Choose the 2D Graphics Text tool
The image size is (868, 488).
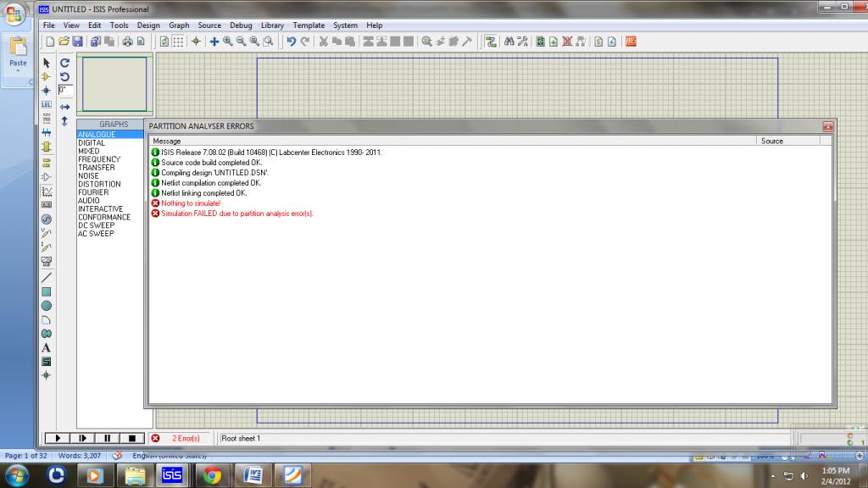47,347
